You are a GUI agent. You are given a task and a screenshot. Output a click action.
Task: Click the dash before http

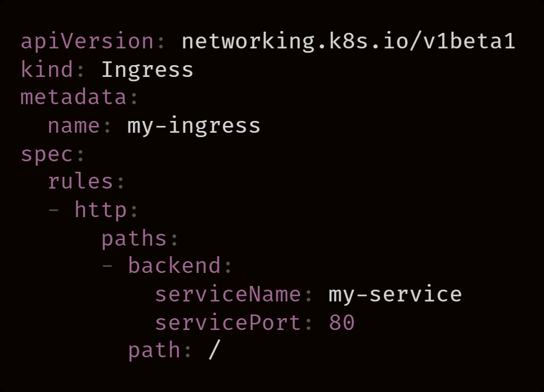click(54, 210)
